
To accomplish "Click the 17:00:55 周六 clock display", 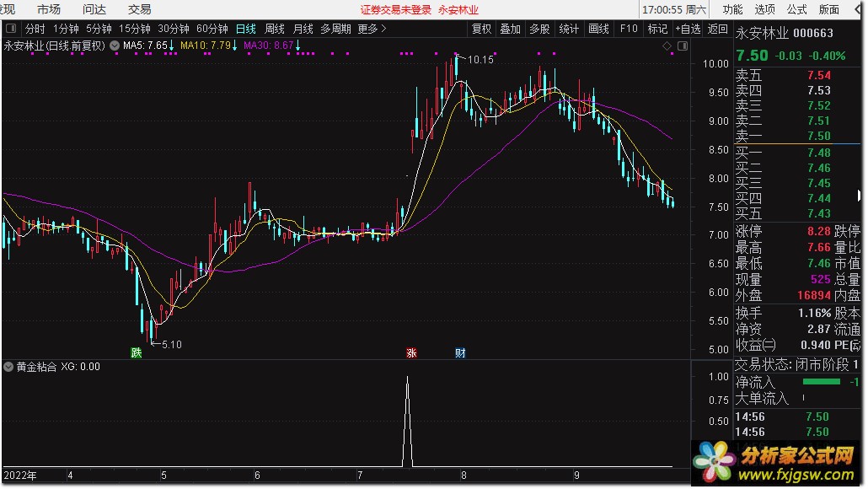I will click(x=673, y=10).
